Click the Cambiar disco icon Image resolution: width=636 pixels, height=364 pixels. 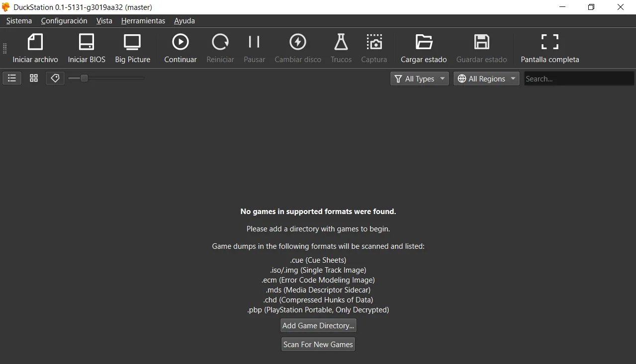298,42
